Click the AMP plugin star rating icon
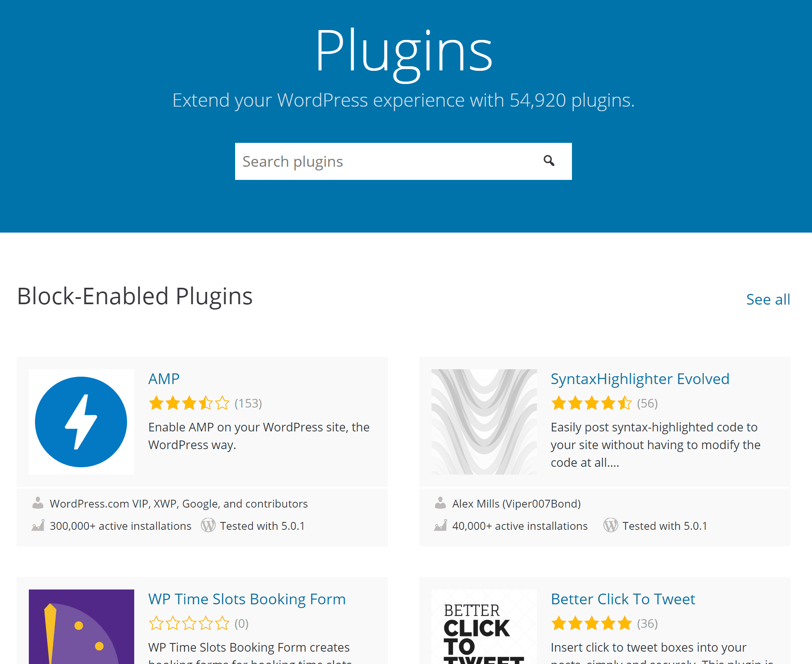Image resolution: width=812 pixels, height=664 pixels. click(x=189, y=403)
